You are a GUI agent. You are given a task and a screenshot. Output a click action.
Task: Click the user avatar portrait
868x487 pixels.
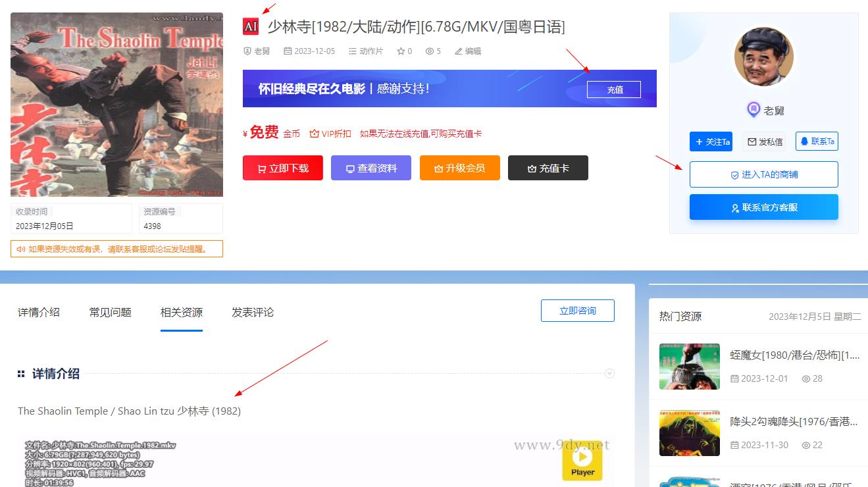click(763, 57)
